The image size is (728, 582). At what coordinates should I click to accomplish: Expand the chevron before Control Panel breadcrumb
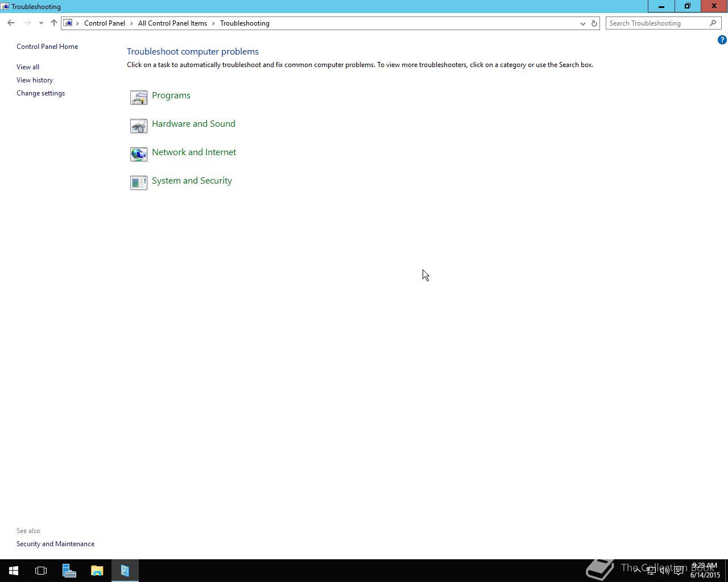pyautogui.click(x=77, y=23)
